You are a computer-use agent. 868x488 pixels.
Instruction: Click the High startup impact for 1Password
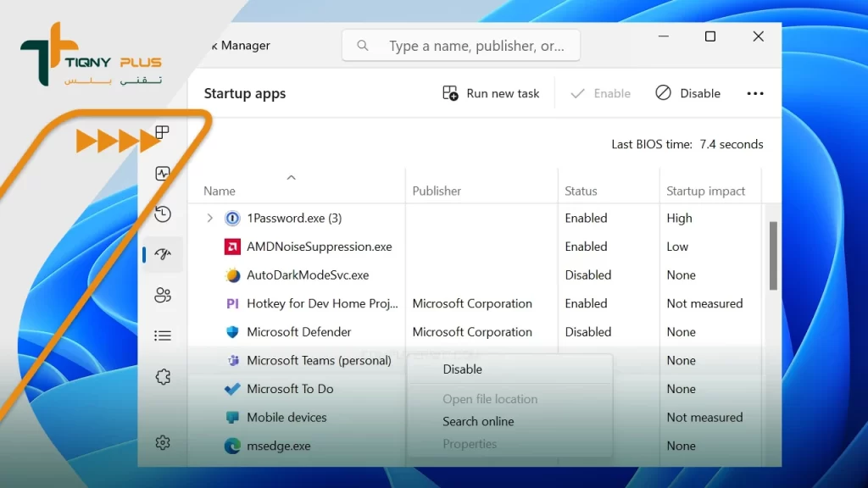coord(679,218)
